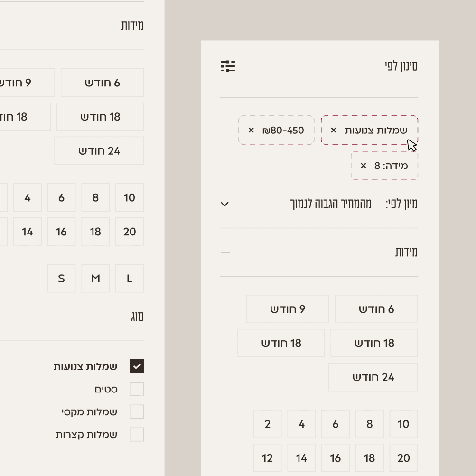Uncheck the "שמלות צנועות" checkbox

[x=137, y=366]
